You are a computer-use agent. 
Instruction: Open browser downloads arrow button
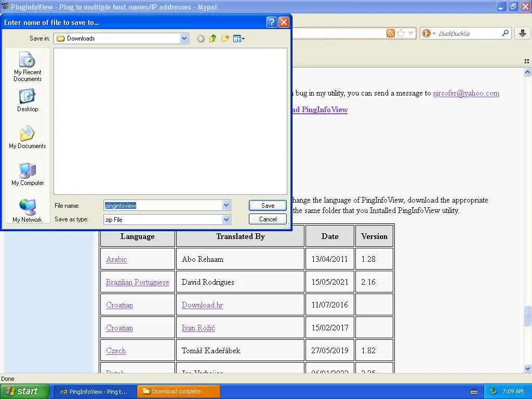(x=523, y=33)
